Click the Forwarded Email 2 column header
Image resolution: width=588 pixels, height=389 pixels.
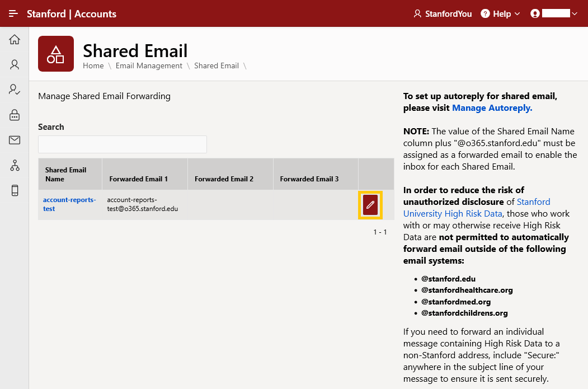click(231, 175)
